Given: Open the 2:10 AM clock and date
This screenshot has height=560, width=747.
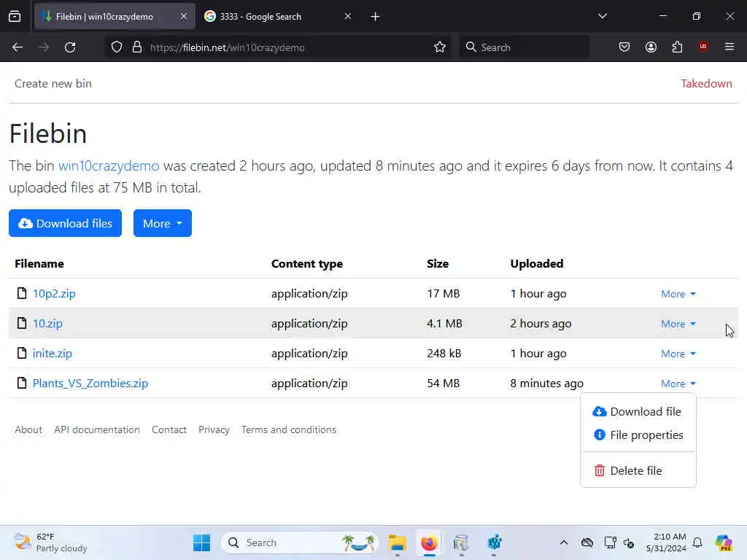Looking at the screenshot, I should [666, 542].
